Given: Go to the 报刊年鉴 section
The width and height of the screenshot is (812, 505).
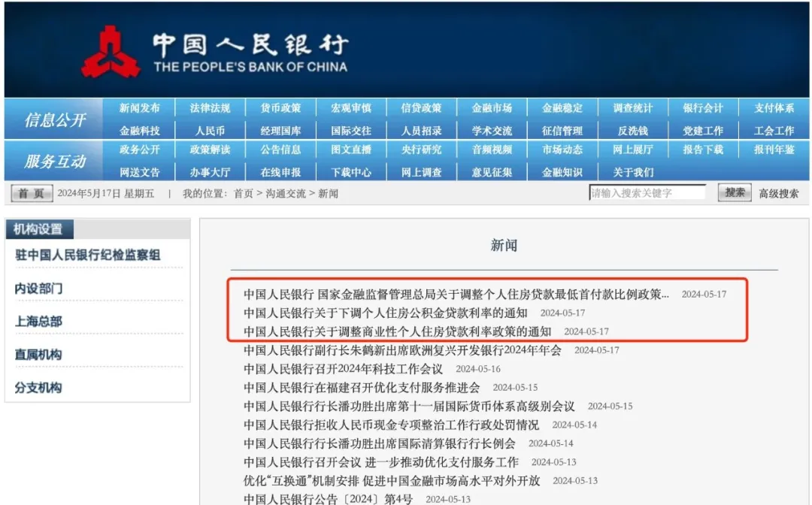Looking at the screenshot, I should [774, 150].
